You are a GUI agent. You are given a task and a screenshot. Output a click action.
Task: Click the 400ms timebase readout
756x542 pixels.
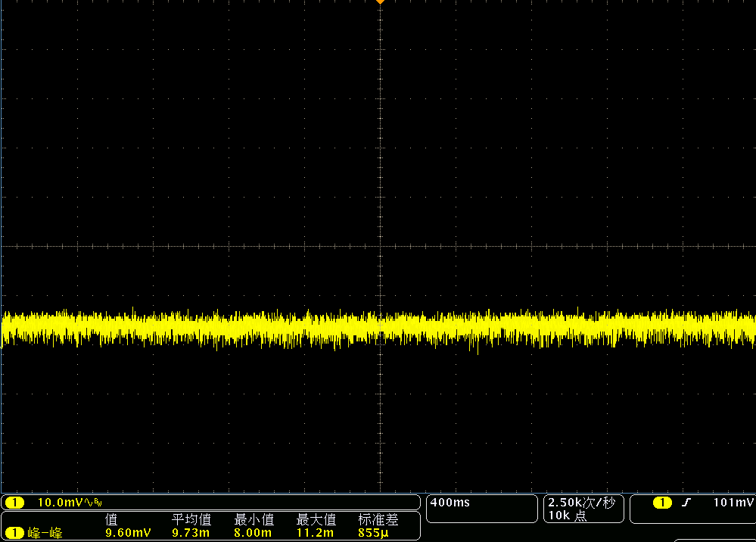click(450, 503)
